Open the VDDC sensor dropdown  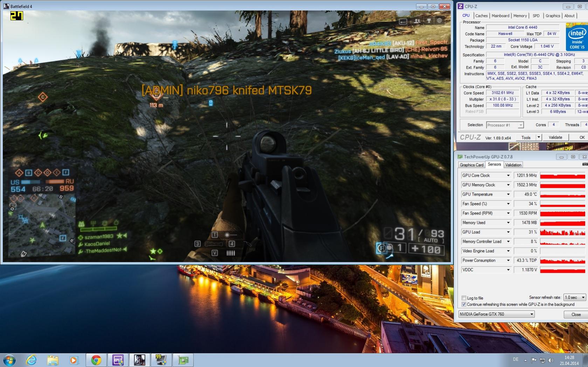[x=508, y=270]
